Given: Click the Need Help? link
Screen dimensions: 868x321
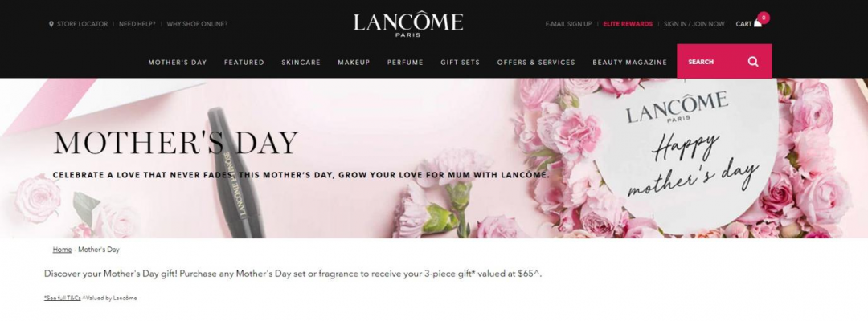Looking at the screenshot, I should [137, 24].
